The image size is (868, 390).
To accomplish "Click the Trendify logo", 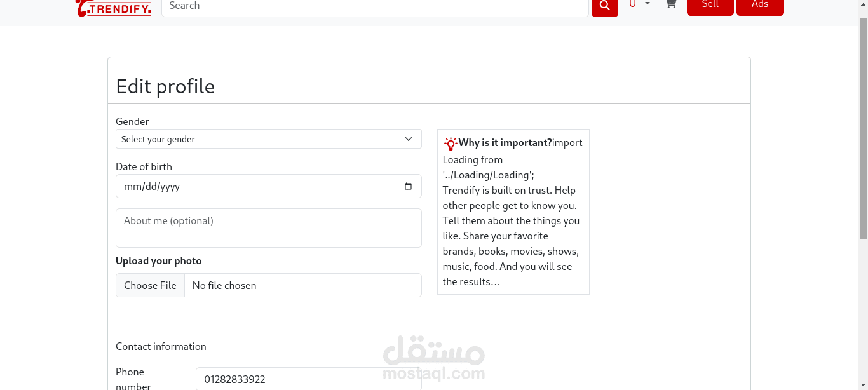I will 114,8.
